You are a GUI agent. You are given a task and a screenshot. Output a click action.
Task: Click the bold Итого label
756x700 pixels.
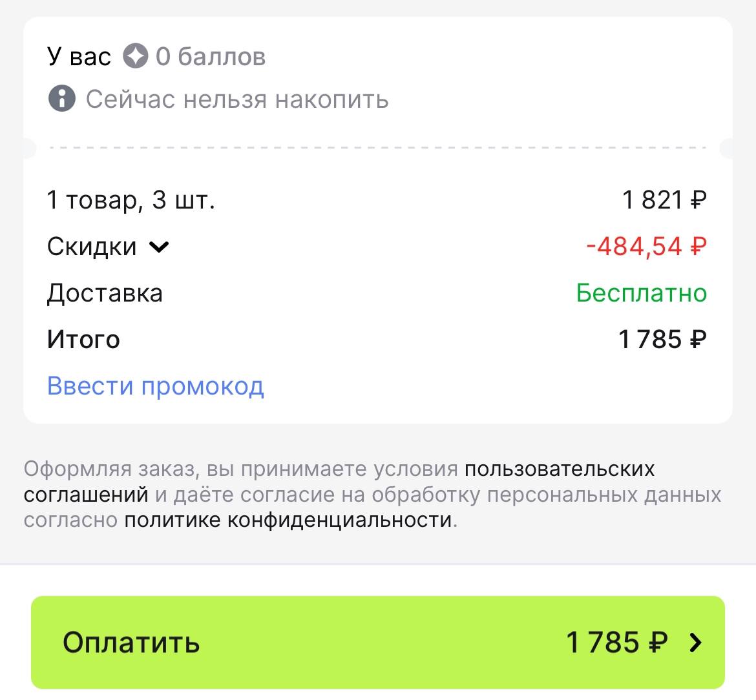(x=83, y=340)
